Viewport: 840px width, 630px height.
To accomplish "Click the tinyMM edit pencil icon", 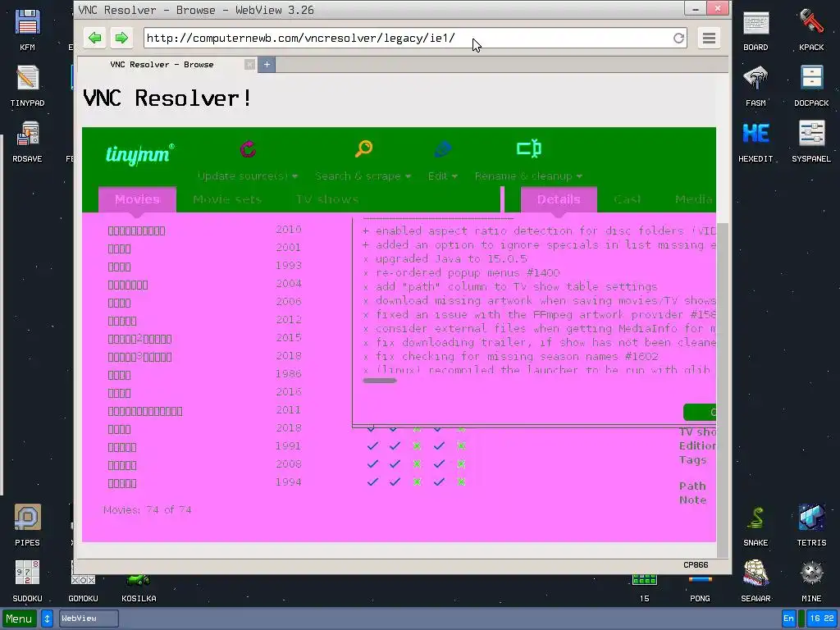I will (x=442, y=149).
